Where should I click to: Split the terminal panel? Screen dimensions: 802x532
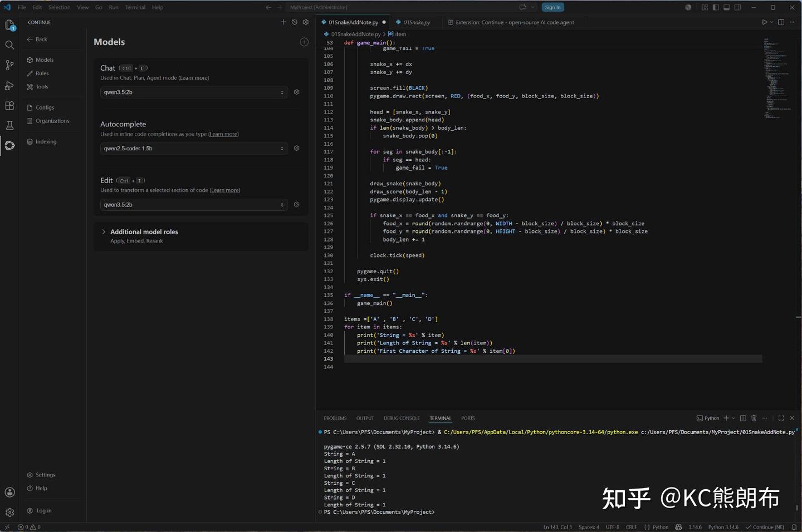click(743, 418)
